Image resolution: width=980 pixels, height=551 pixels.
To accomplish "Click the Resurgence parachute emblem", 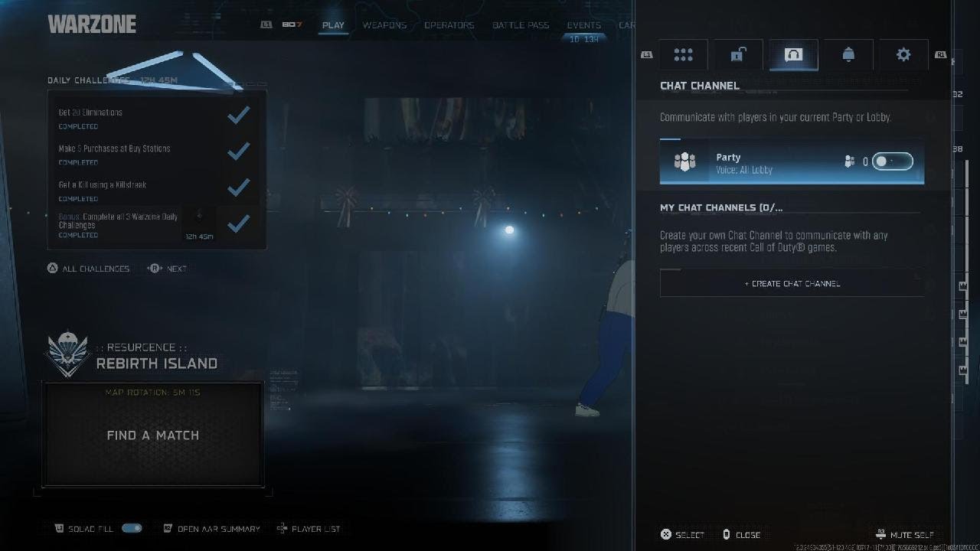I will [x=68, y=354].
